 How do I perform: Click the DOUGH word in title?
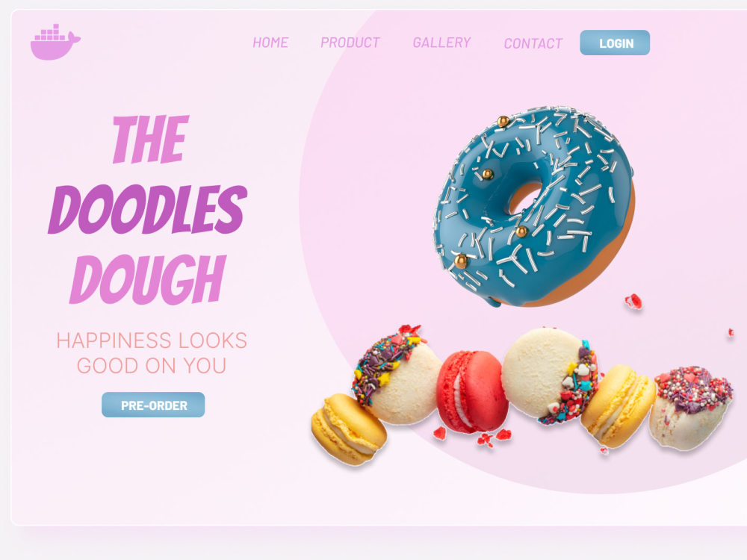[x=148, y=279]
